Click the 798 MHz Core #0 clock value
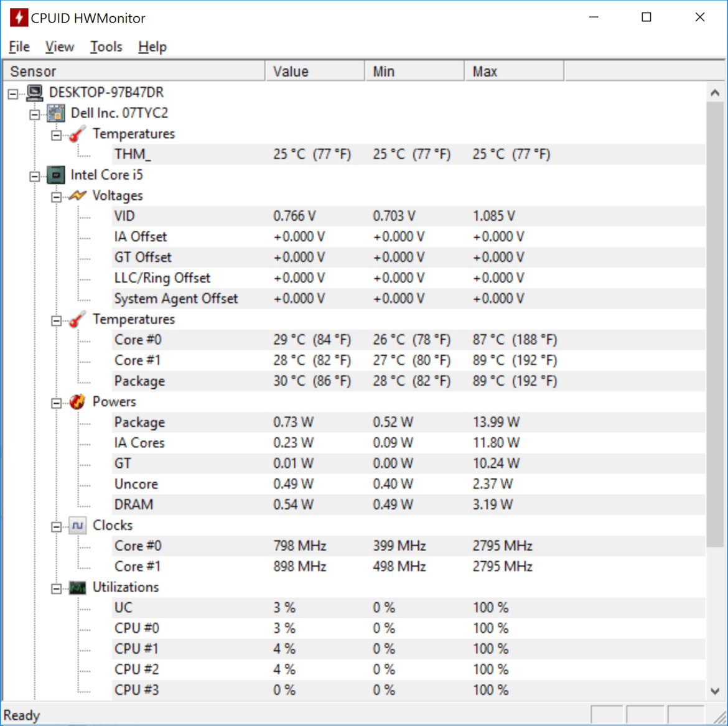728x726 pixels. 299,546
